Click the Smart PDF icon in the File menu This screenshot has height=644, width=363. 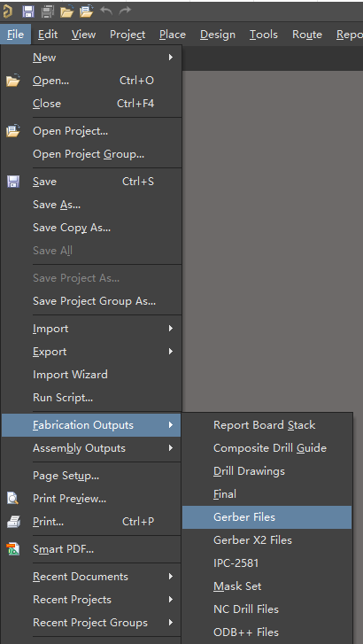coord(13,548)
